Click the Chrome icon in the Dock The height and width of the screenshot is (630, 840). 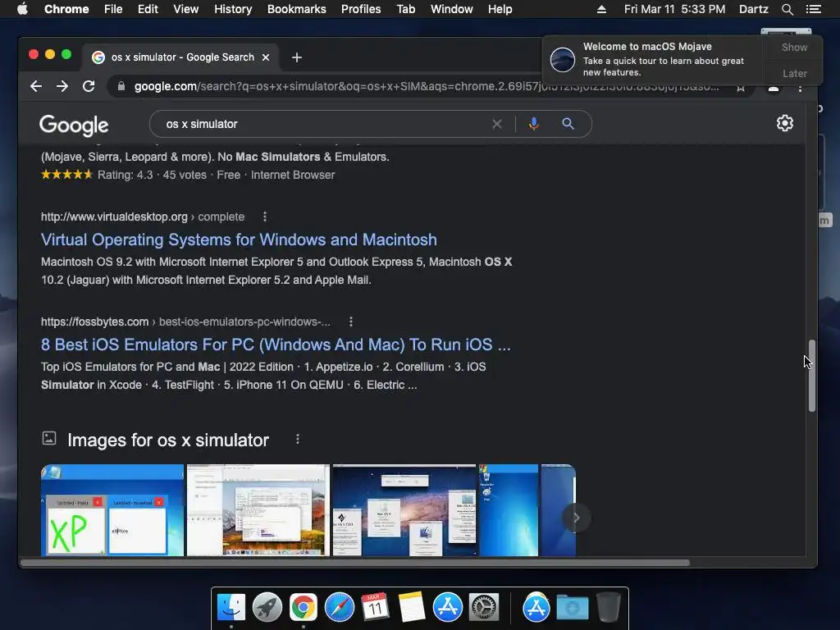coord(304,608)
